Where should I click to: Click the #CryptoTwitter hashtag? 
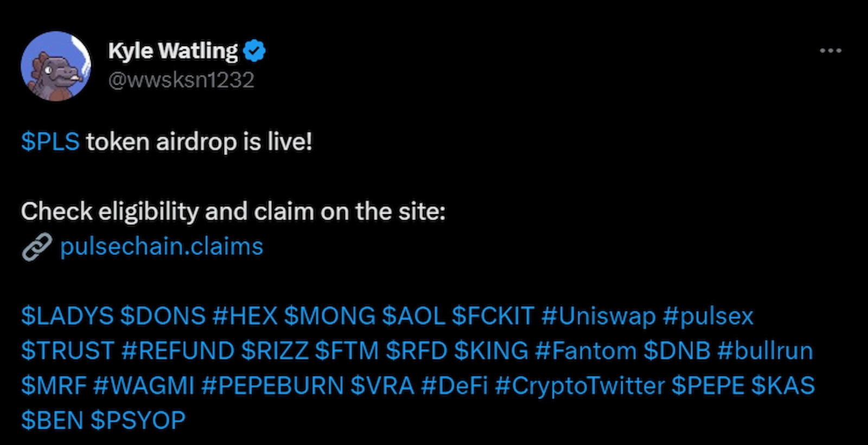[581, 386]
